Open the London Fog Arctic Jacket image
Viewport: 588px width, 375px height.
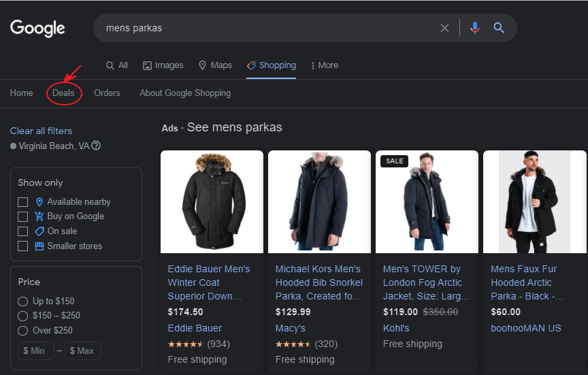[x=427, y=201]
